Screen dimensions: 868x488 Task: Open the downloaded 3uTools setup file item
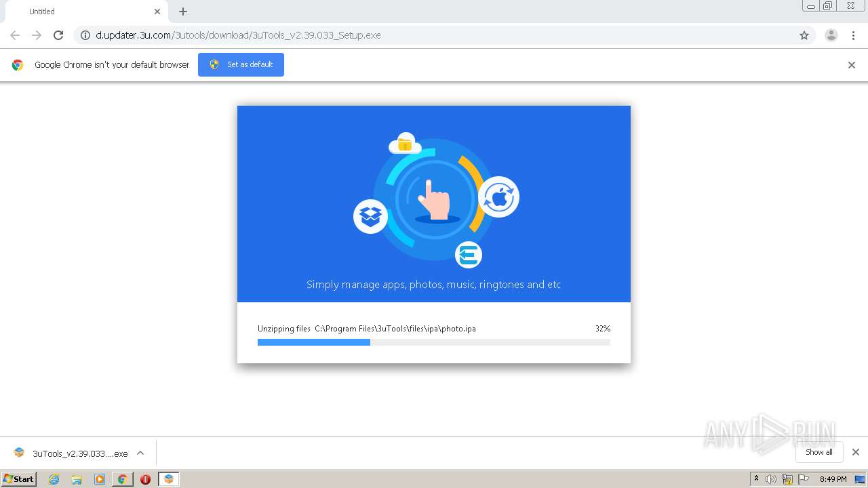click(71, 453)
